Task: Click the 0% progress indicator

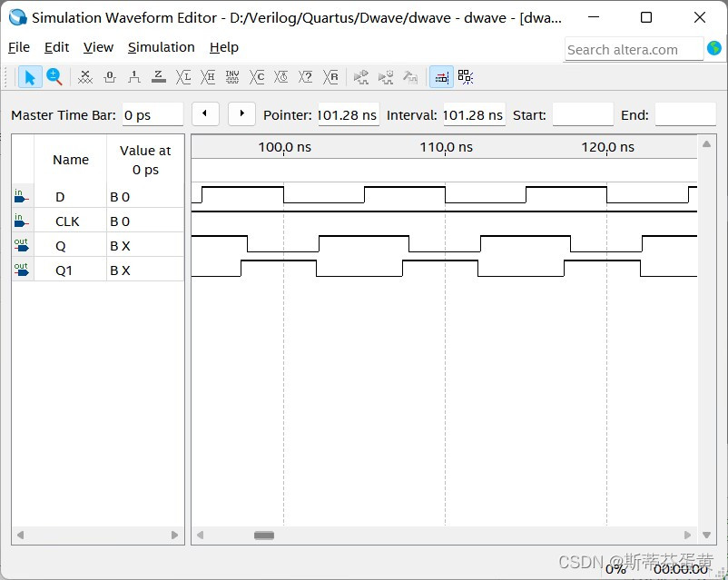Action: 615,568
